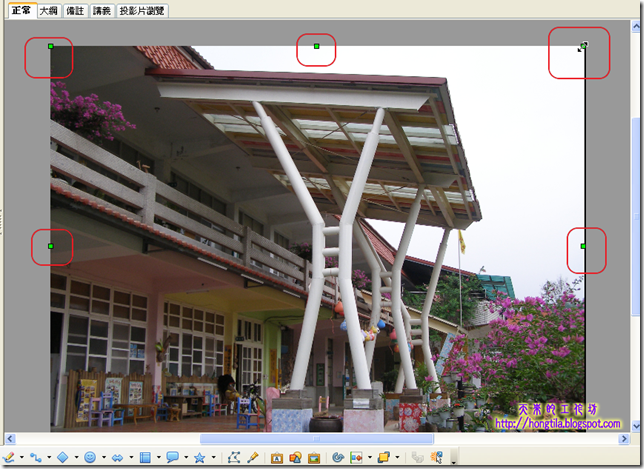Insert picture From File icon
Screen dimensions: 644x469
[314, 457]
